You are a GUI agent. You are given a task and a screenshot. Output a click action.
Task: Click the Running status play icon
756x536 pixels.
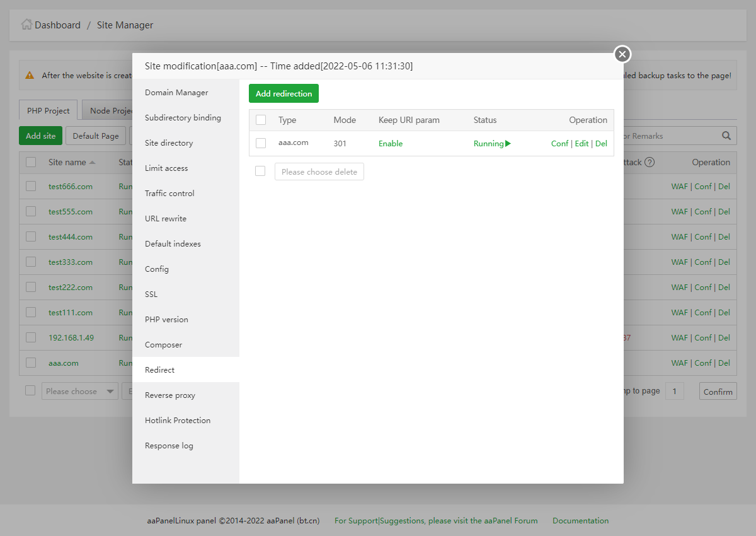[508, 144]
